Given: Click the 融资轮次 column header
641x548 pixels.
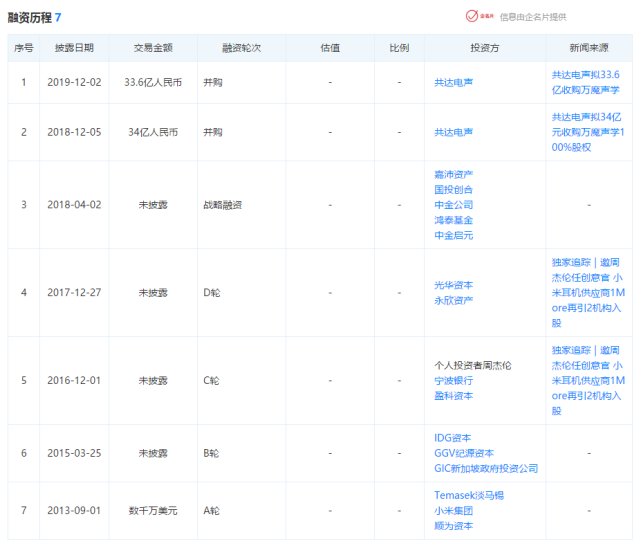Looking at the screenshot, I should coord(242,48).
